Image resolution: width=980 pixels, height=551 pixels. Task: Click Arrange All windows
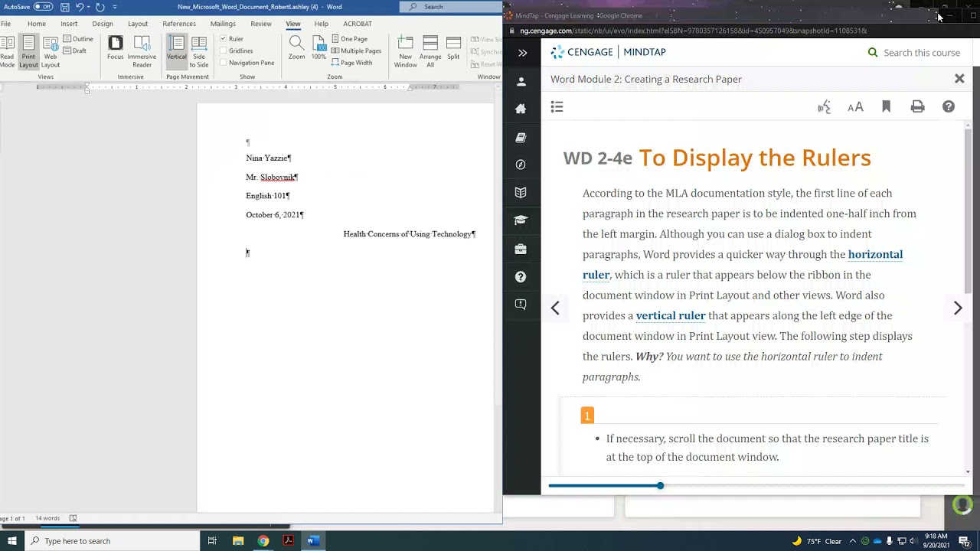[x=430, y=51]
